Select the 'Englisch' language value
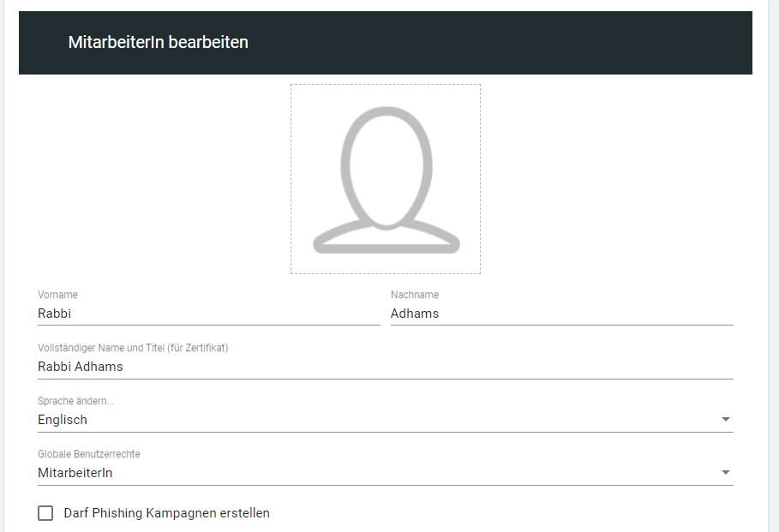Image resolution: width=779 pixels, height=532 pixels. tap(63, 420)
